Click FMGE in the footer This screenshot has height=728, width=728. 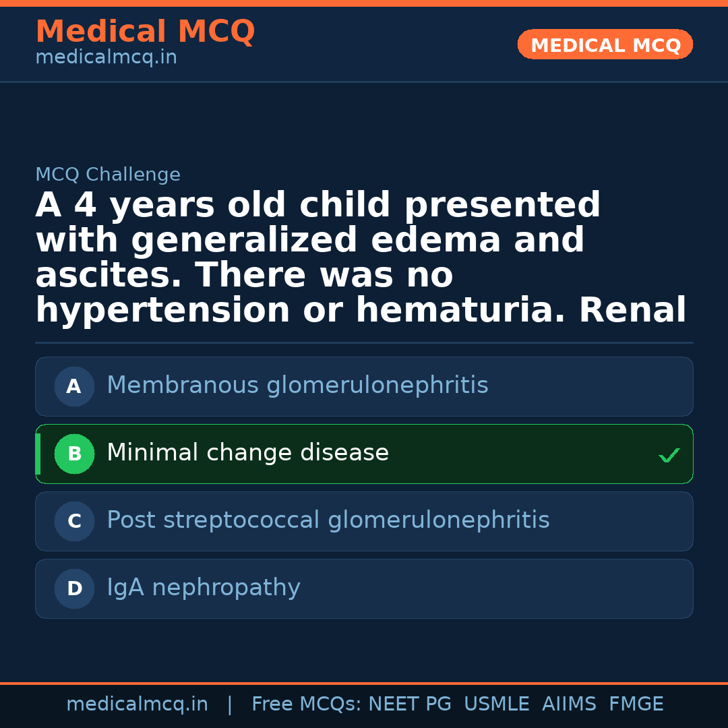[x=636, y=704]
